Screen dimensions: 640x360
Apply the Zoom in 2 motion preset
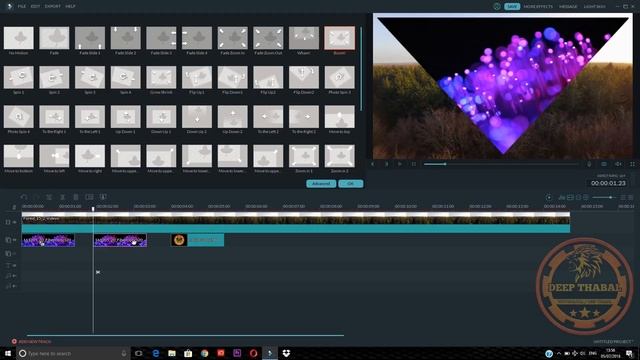pos(340,156)
